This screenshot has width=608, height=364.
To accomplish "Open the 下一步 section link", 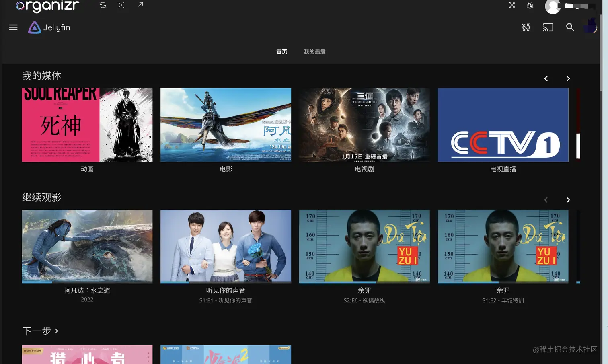I will pyautogui.click(x=41, y=331).
